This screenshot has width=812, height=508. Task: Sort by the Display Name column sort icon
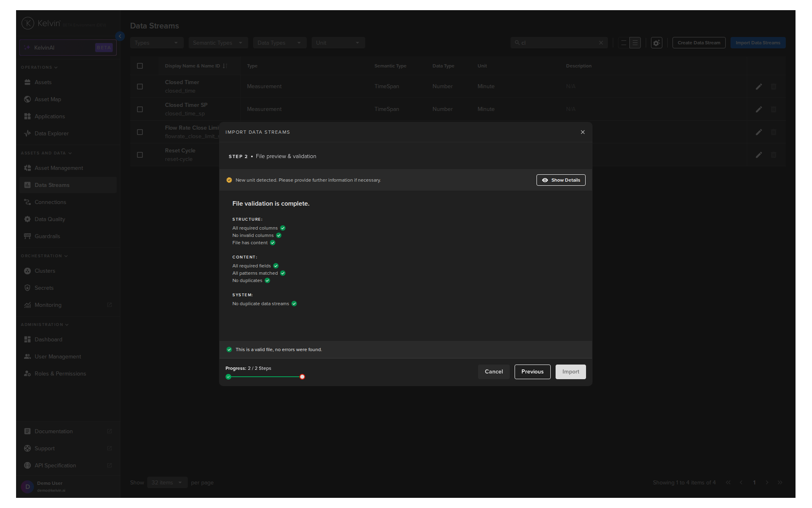click(225, 66)
